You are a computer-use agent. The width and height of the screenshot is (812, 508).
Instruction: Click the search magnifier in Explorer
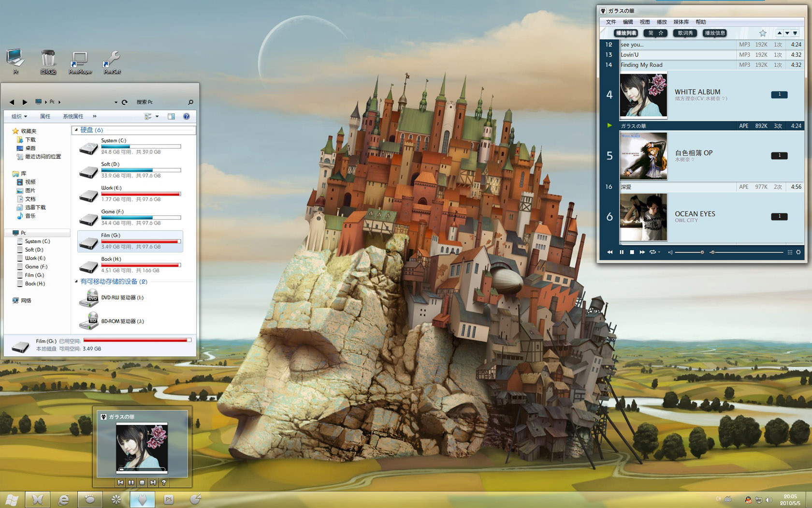pyautogui.click(x=190, y=102)
